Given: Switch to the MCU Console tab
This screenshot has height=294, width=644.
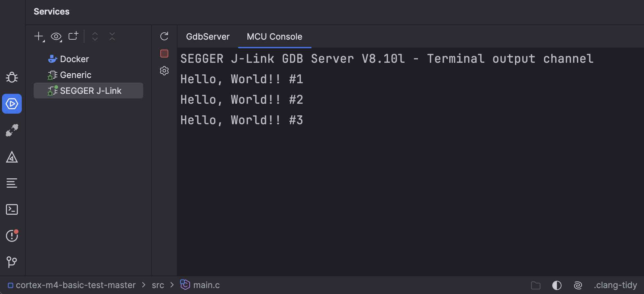Looking at the screenshot, I should pyautogui.click(x=274, y=36).
